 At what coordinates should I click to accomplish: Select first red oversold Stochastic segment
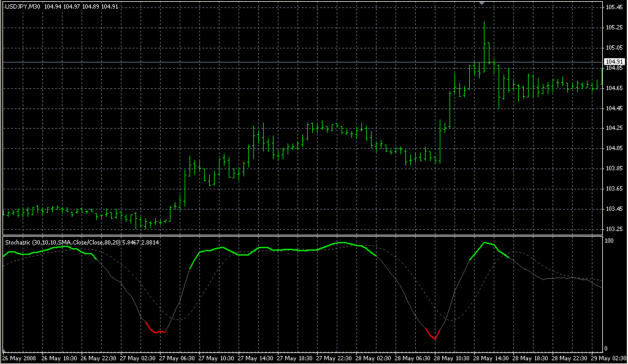156,331
